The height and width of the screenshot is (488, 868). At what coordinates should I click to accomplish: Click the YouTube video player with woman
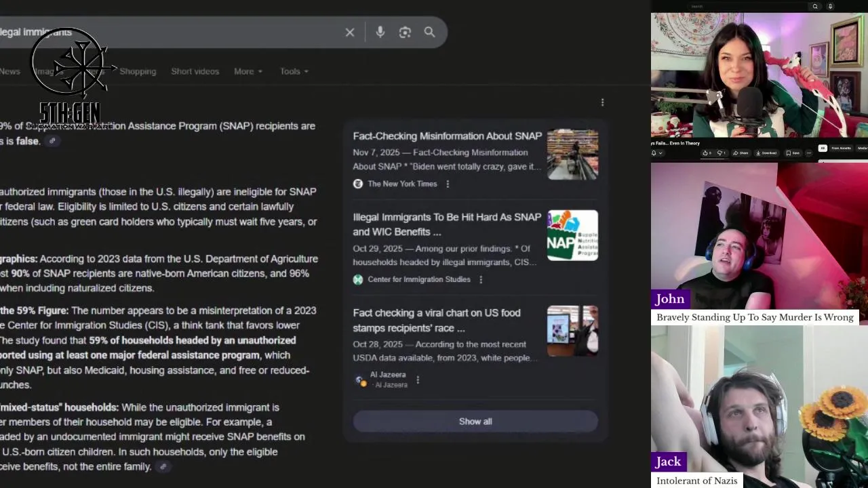pyautogui.click(x=759, y=75)
